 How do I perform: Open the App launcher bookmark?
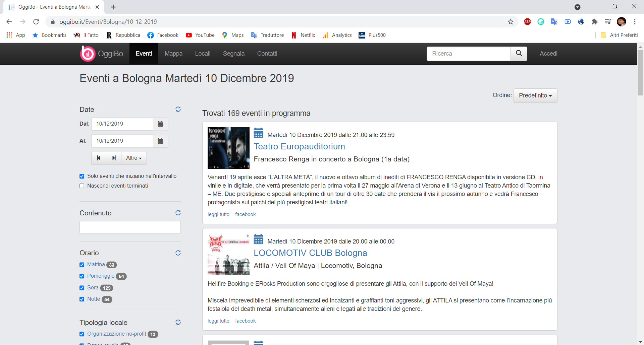(15, 35)
